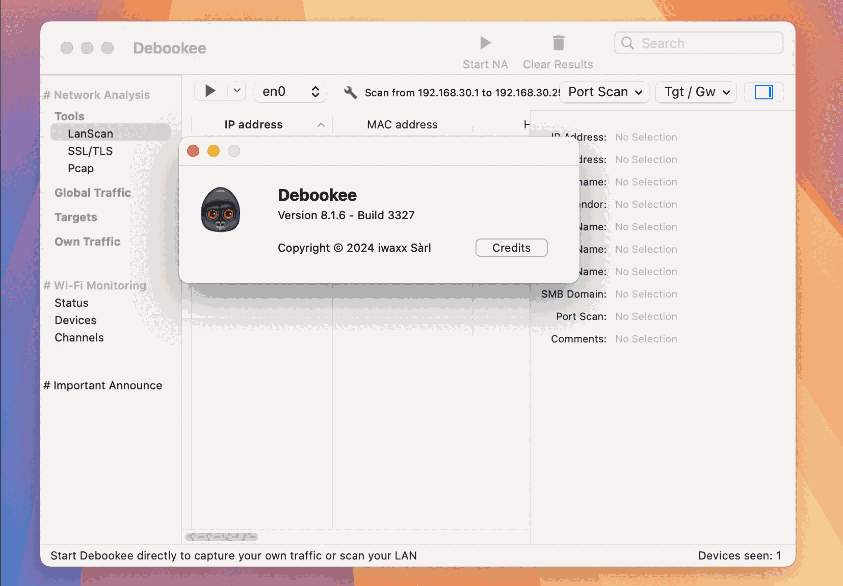This screenshot has height=586, width=843.
Task: Select SSL/TLS in the sidebar
Action: coord(90,151)
